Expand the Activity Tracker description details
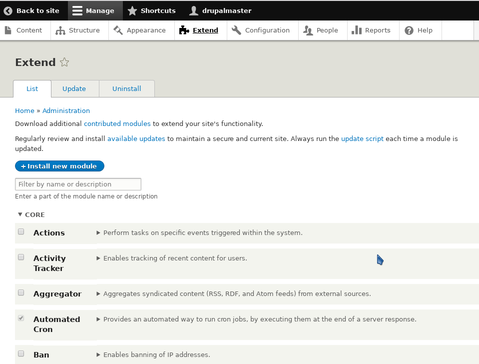479x364 pixels. click(x=98, y=258)
